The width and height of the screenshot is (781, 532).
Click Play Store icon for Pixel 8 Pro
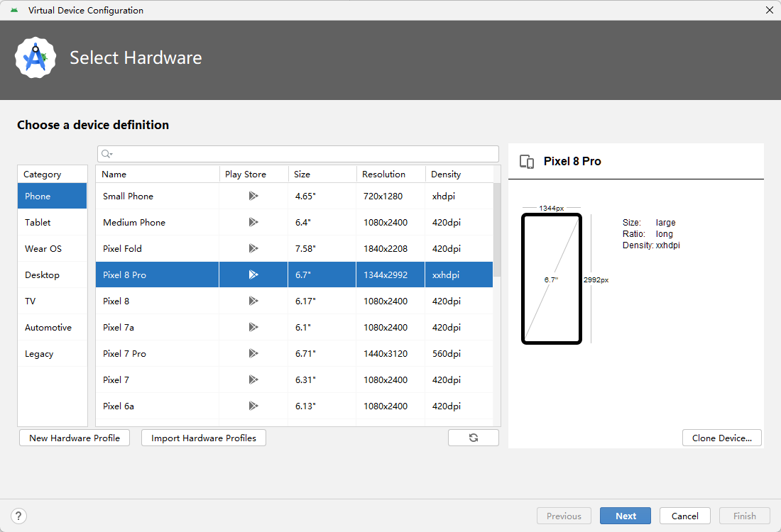pyautogui.click(x=253, y=275)
